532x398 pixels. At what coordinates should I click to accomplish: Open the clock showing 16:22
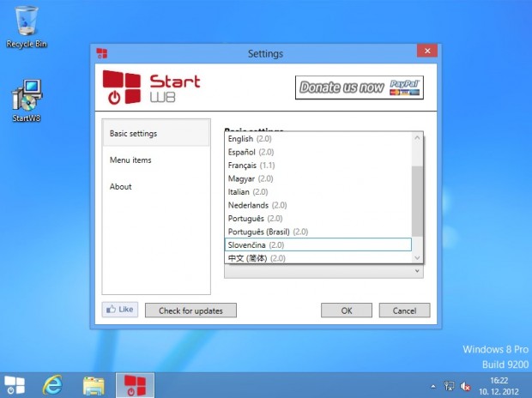(499, 386)
